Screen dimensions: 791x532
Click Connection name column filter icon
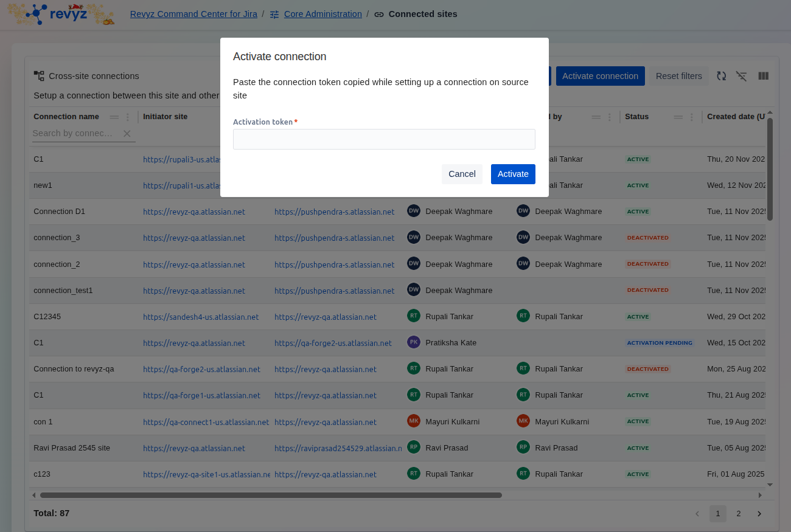(x=114, y=117)
